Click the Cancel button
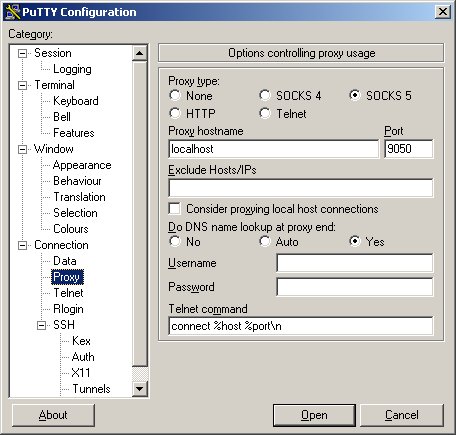This screenshot has width=456, height=435. (402, 415)
